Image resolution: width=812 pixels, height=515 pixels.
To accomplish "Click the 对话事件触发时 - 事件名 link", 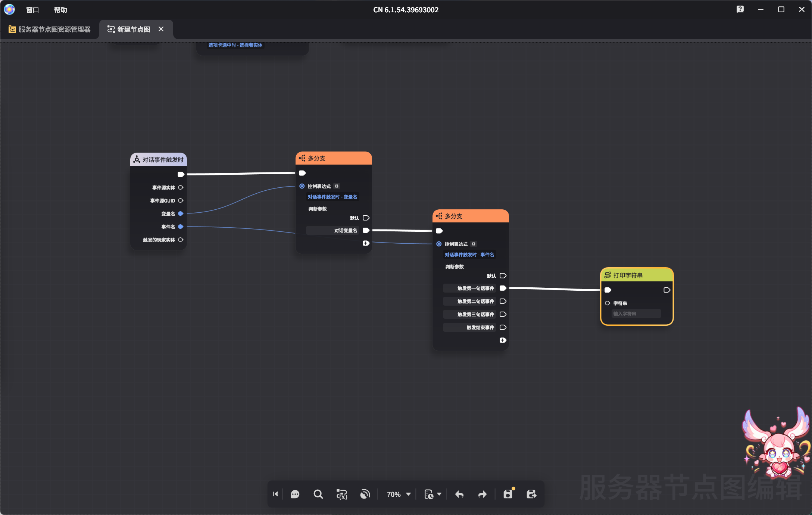I will pos(469,255).
